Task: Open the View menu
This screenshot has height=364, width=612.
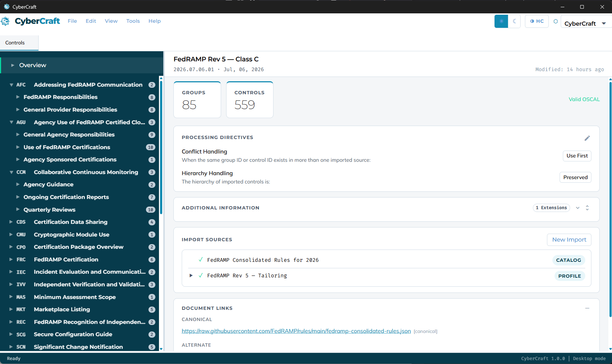Action: 111,21
